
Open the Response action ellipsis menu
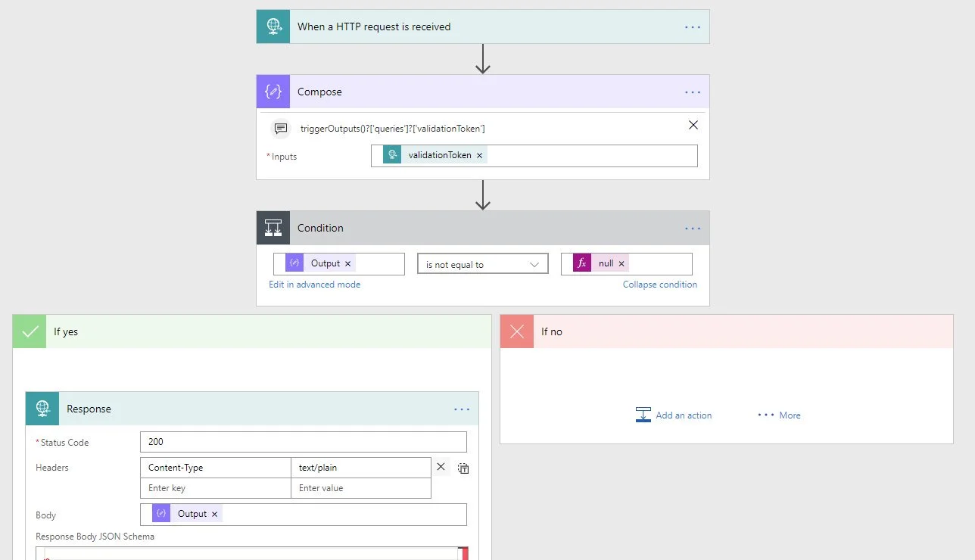(x=462, y=409)
